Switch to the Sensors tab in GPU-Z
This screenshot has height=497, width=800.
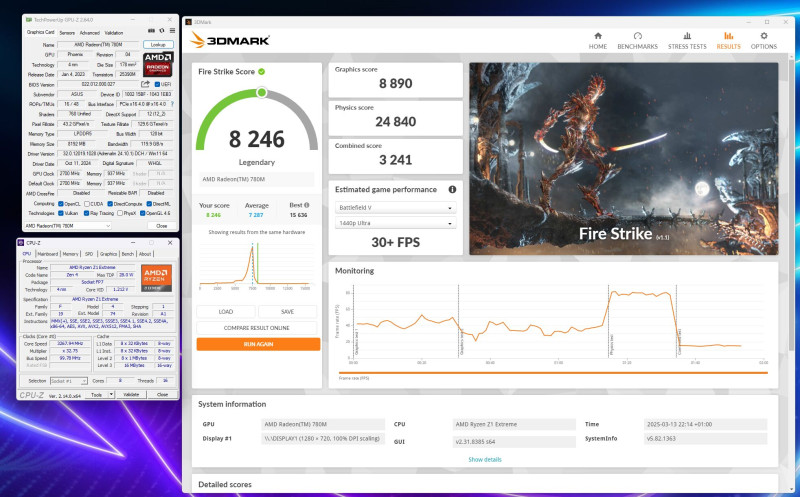point(67,33)
